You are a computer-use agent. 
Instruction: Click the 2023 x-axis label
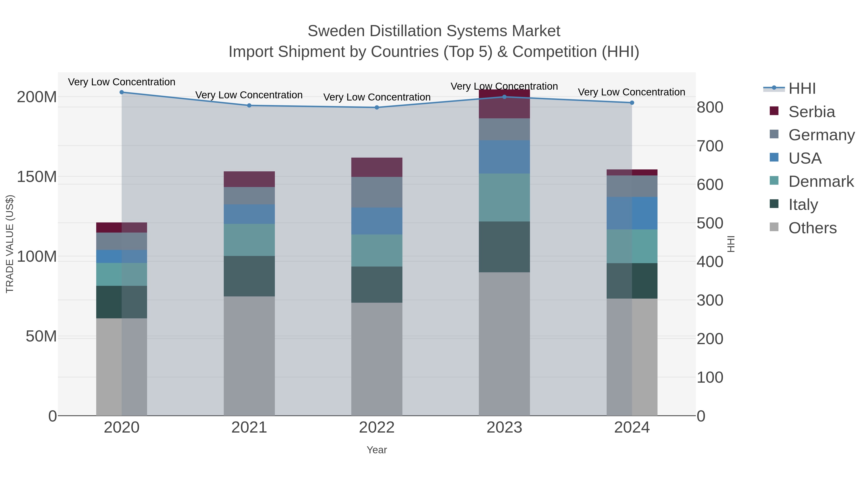coord(504,428)
